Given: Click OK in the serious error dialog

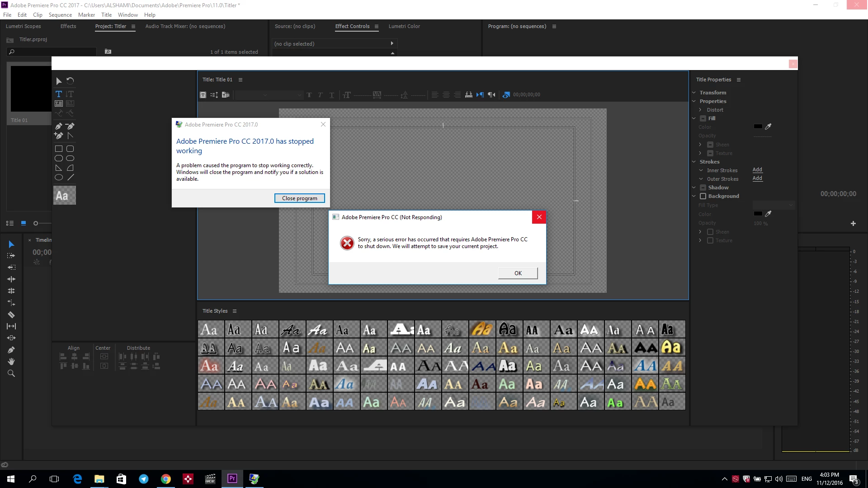Looking at the screenshot, I should click(518, 273).
